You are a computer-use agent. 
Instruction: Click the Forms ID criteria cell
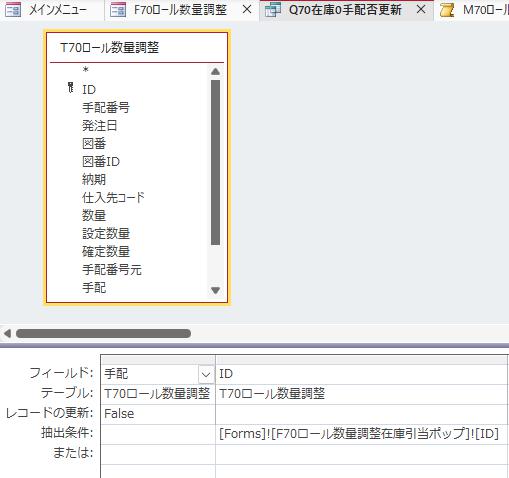(361, 434)
